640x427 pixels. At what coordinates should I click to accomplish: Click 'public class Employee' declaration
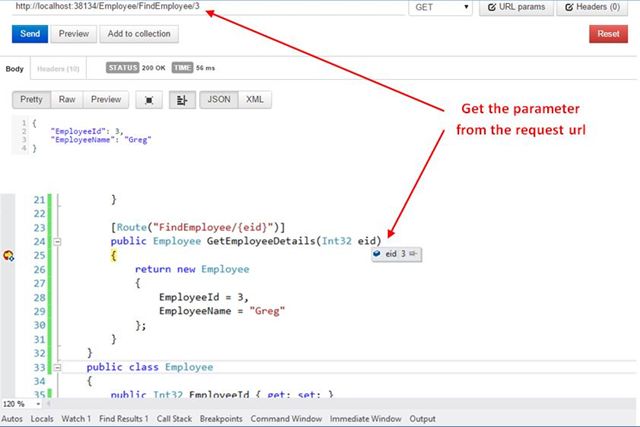[149, 367]
